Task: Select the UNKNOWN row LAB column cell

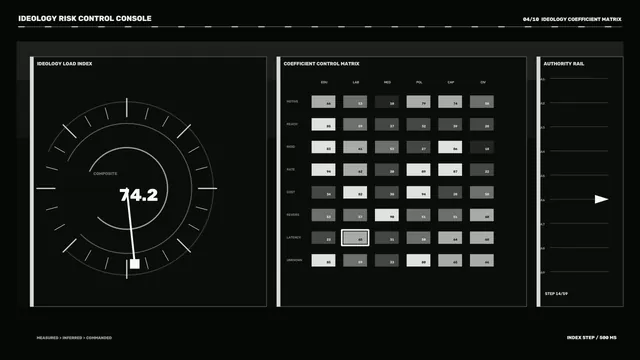Action: click(355, 260)
